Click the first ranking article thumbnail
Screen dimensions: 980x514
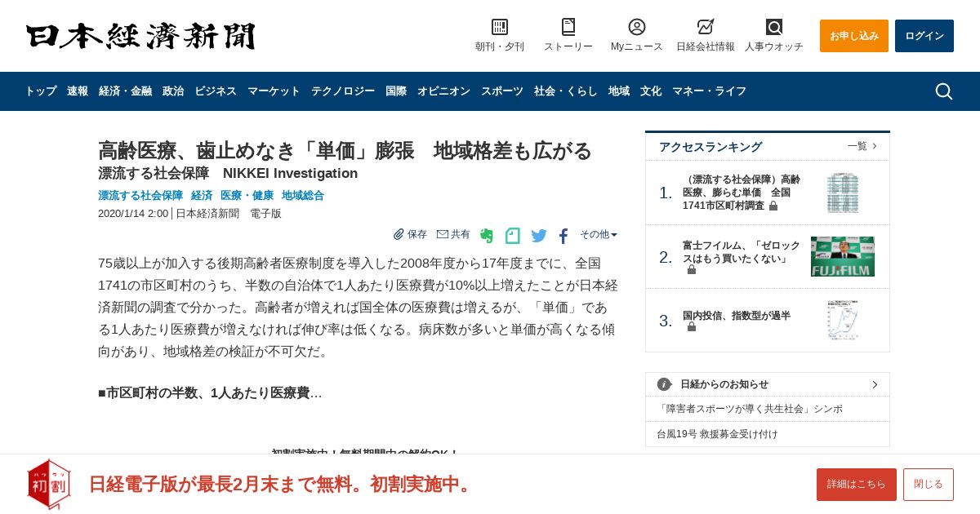843,193
